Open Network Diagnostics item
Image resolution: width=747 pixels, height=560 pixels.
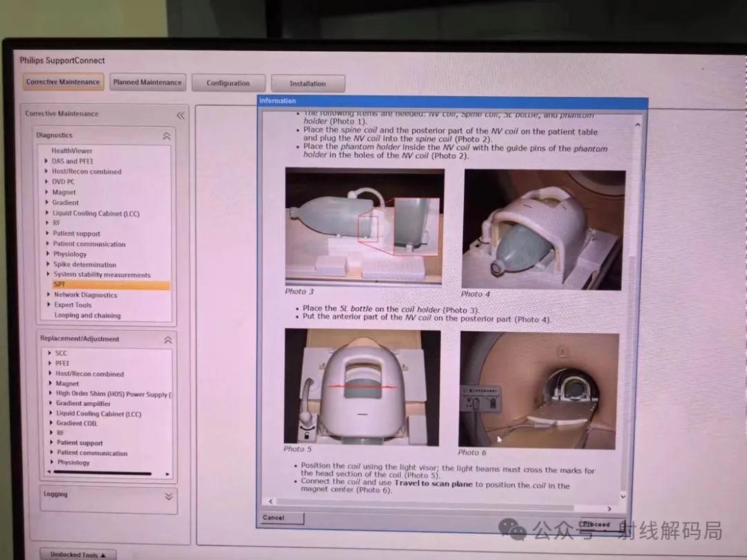click(85, 295)
